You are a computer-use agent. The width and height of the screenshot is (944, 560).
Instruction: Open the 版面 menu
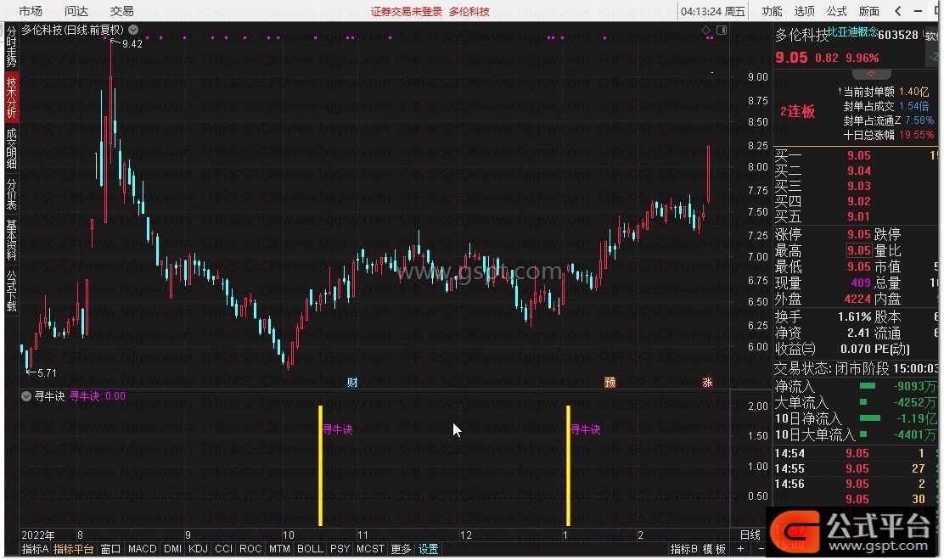pyautogui.click(x=868, y=11)
